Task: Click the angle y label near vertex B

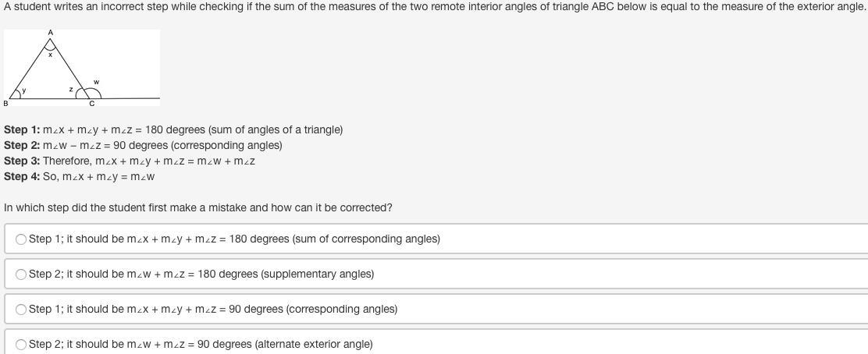Action: click(24, 90)
